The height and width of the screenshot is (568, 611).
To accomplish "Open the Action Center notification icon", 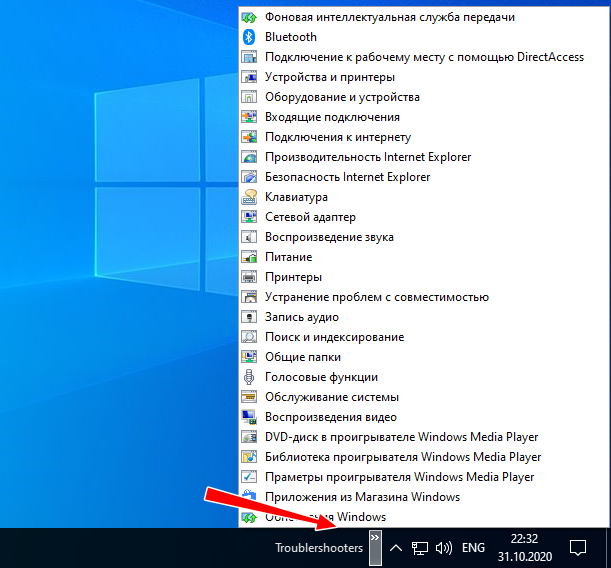I will [x=578, y=548].
